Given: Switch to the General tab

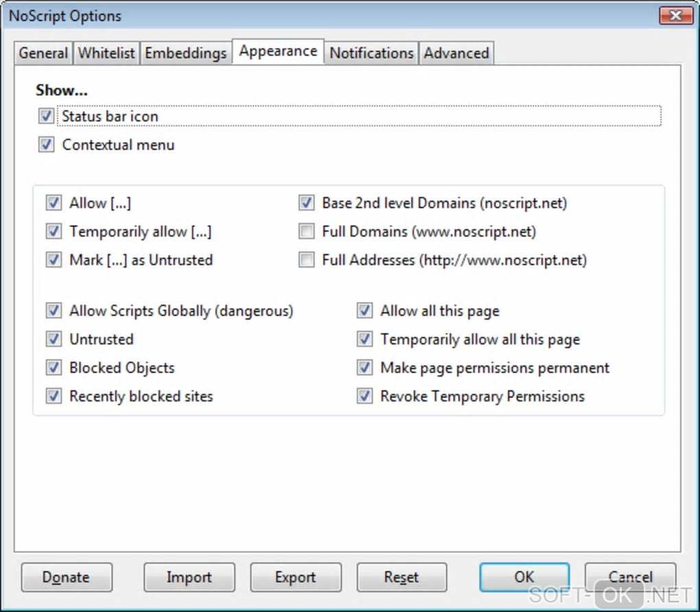Looking at the screenshot, I should (x=43, y=54).
